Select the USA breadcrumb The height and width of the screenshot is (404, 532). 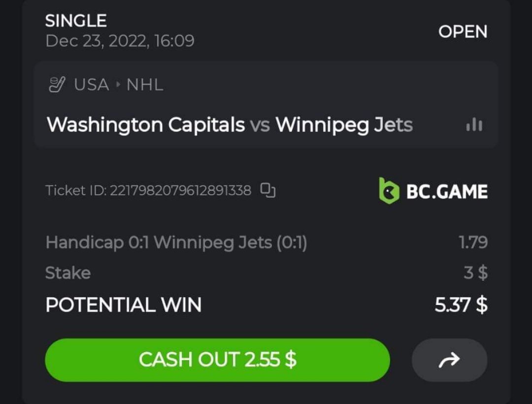[92, 85]
